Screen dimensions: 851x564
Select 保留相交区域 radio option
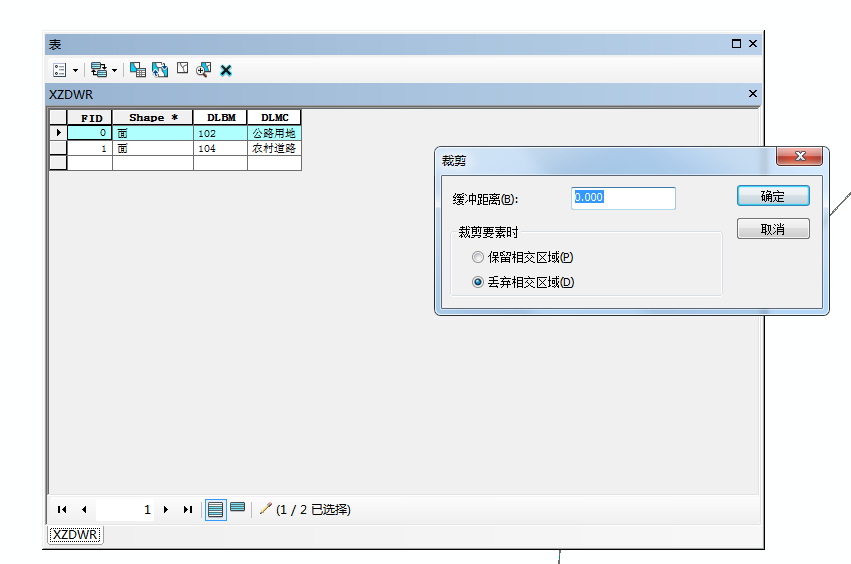(478, 258)
